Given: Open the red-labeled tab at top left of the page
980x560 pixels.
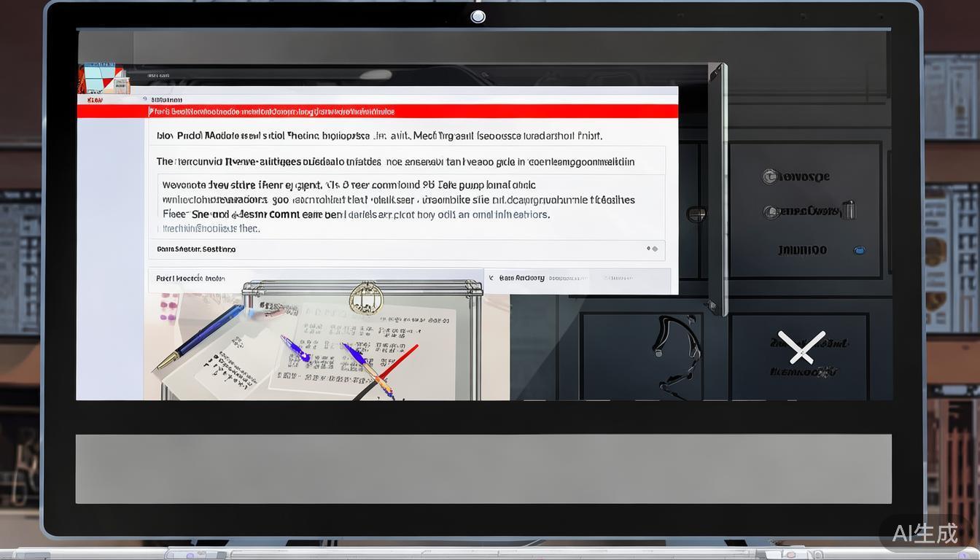Looking at the screenshot, I should (95, 100).
